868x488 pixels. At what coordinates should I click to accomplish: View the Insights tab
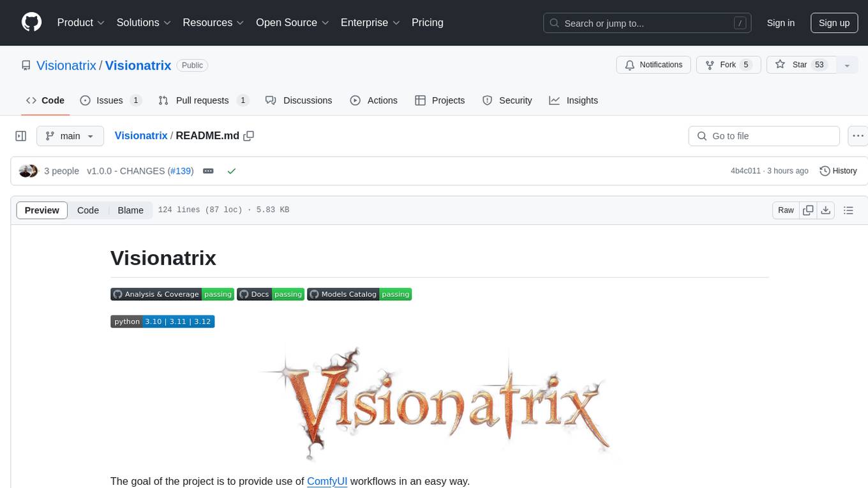pyautogui.click(x=574, y=100)
